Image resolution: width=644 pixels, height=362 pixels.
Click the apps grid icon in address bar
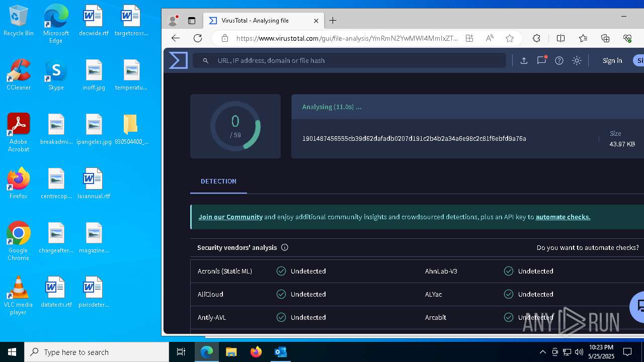pos(469,38)
